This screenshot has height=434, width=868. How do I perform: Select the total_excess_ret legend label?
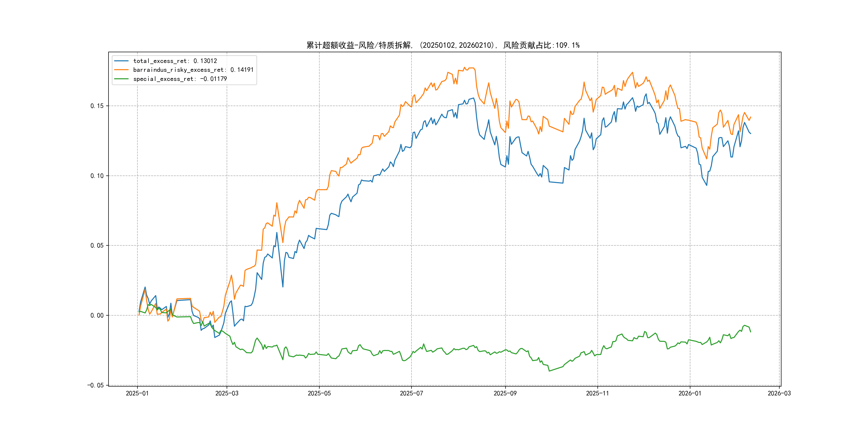click(x=175, y=61)
